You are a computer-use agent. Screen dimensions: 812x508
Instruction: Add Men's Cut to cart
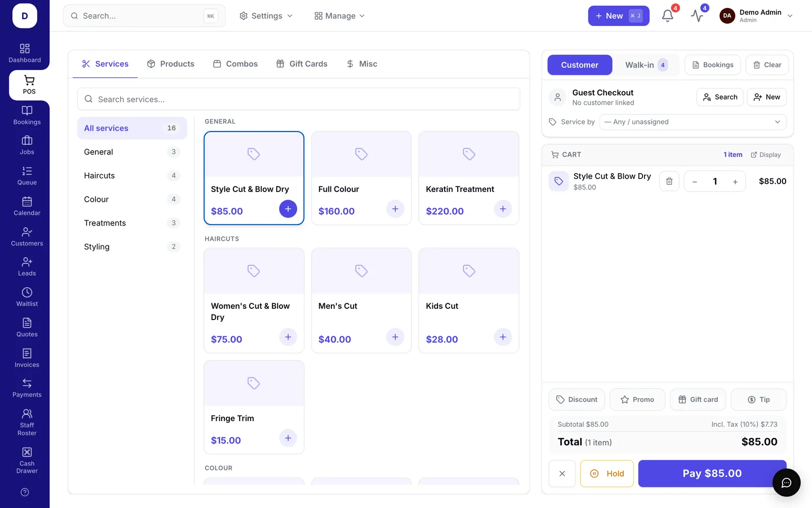click(395, 337)
